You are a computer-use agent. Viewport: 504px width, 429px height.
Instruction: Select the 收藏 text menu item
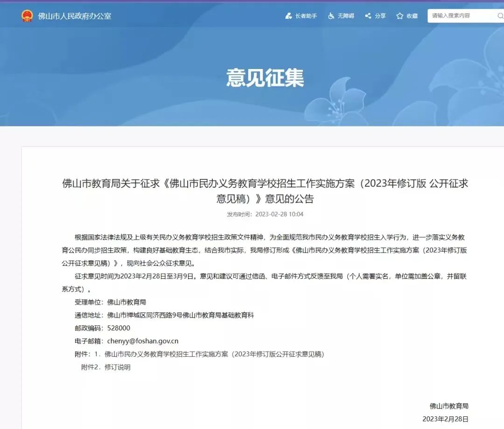point(412,16)
